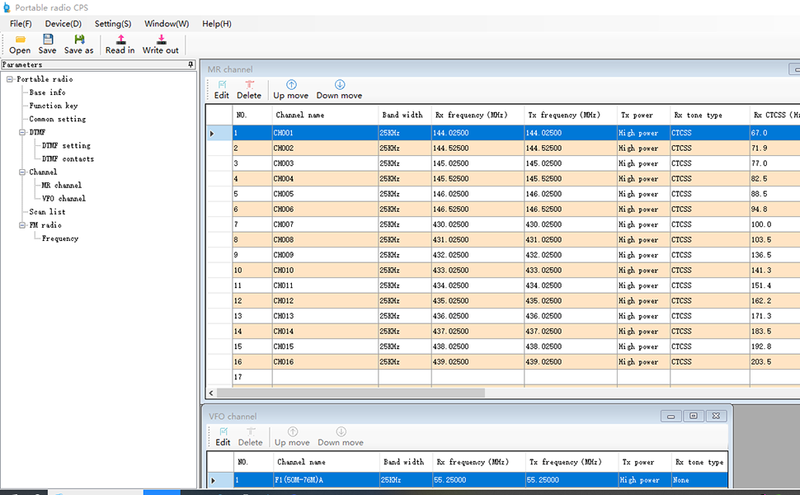Maximize the VFO channel window
The image size is (800, 495).
point(693,416)
